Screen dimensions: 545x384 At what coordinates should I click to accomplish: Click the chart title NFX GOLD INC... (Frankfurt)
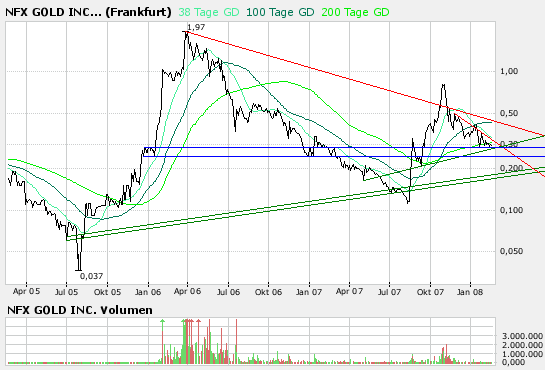point(88,12)
